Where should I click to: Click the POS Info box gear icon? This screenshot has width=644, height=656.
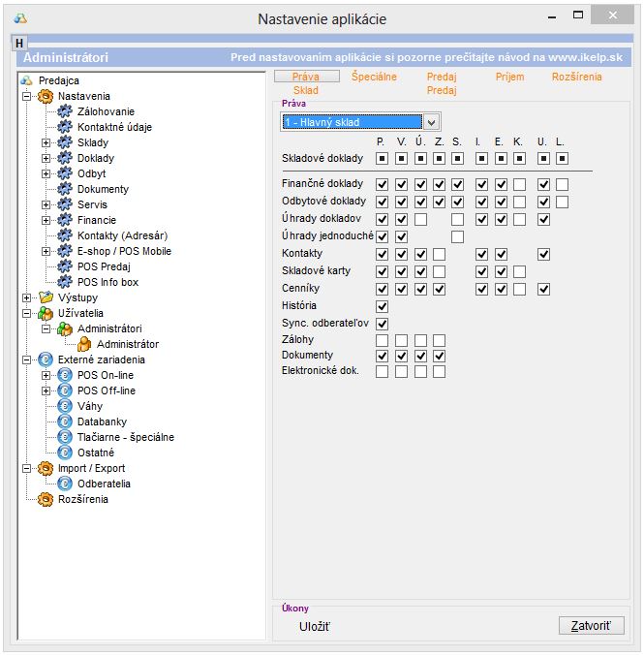66,282
